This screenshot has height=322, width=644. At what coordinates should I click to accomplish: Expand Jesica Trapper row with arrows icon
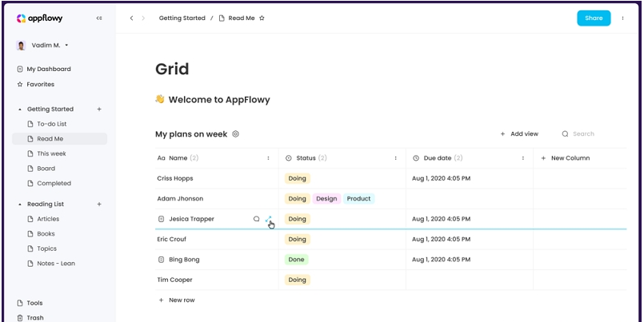pyautogui.click(x=268, y=220)
